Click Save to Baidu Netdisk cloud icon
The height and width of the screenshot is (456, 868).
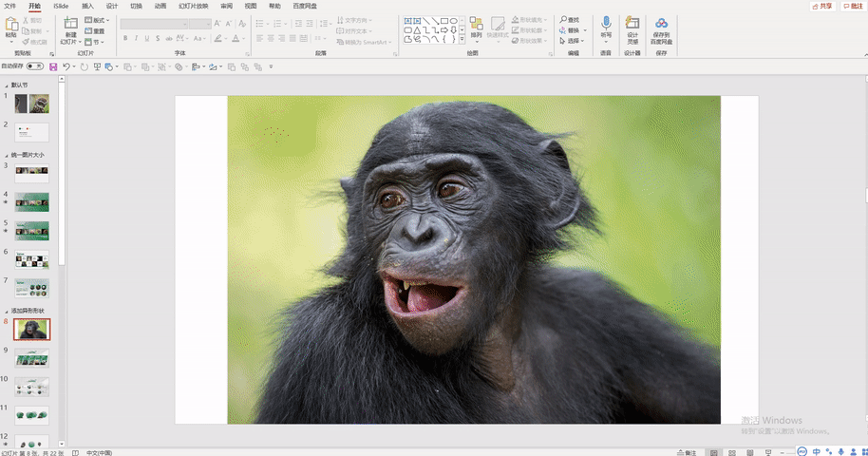662,23
